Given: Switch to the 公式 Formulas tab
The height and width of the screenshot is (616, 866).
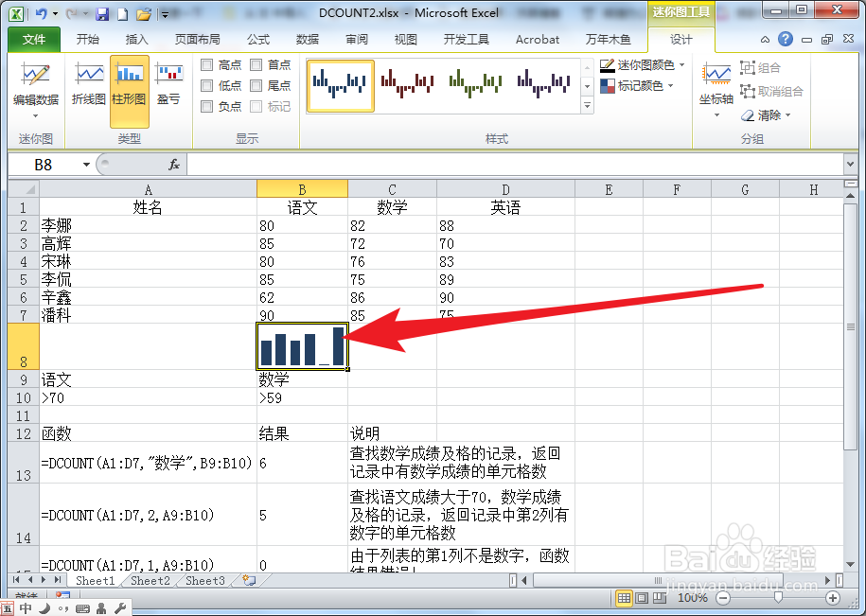Looking at the screenshot, I should [258, 39].
